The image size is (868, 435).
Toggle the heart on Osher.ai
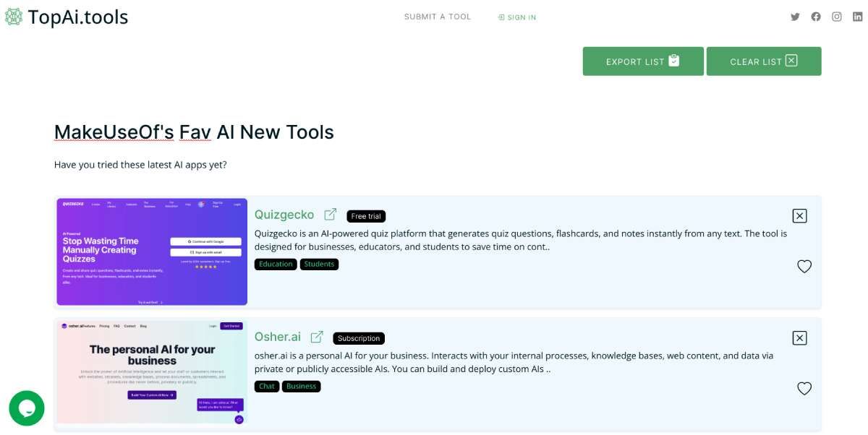pyautogui.click(x=804, y=389)
